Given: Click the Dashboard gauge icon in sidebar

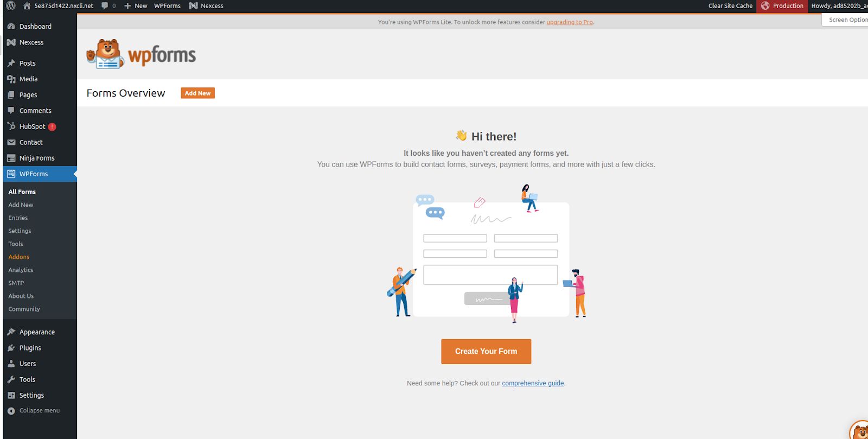Looking at the screenshot, I should point(11,26).
